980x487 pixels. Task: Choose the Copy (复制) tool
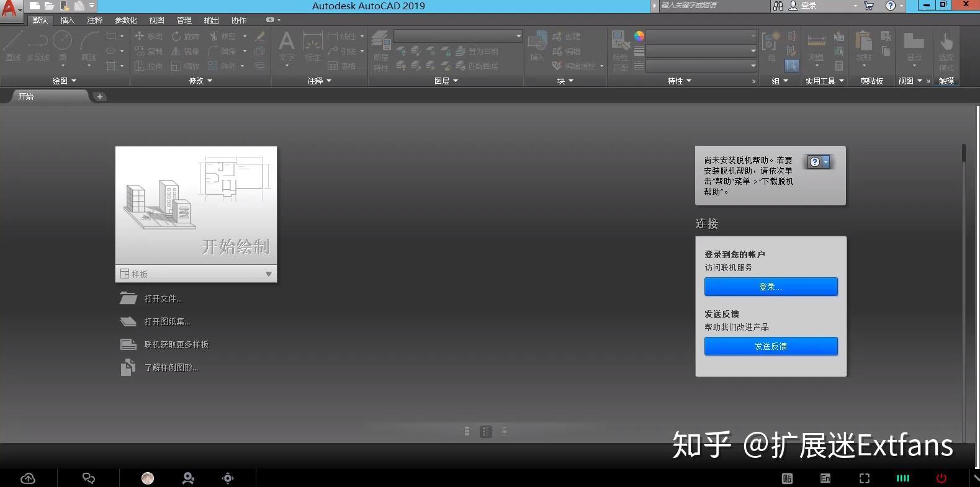click(149, 51)
